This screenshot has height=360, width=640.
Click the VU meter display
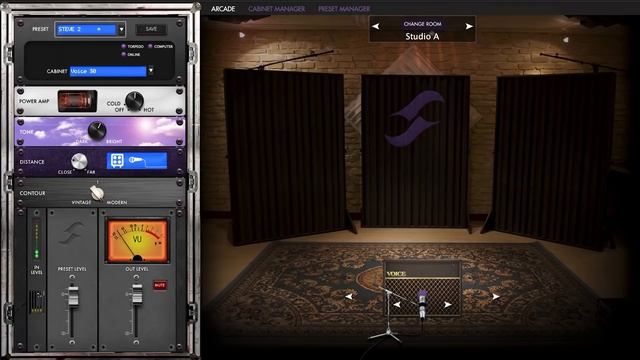click(x=137, y=241)
